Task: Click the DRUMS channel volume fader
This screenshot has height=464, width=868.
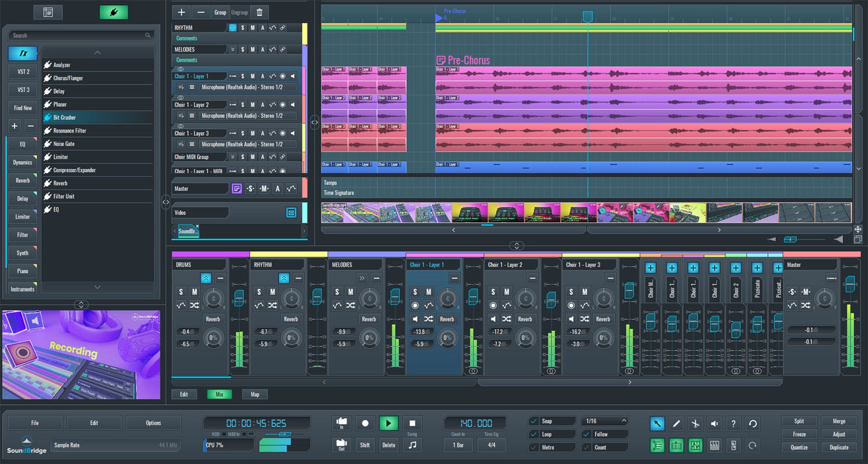Action: pos(239,298)
